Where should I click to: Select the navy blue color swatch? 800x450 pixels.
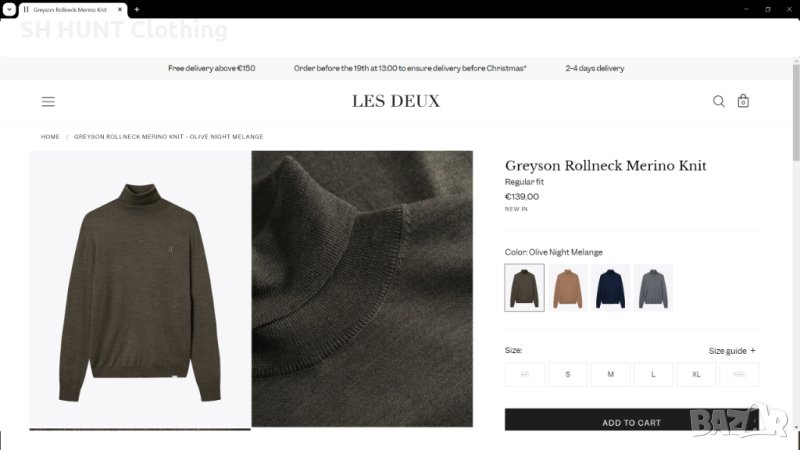(x=610, y=288)
